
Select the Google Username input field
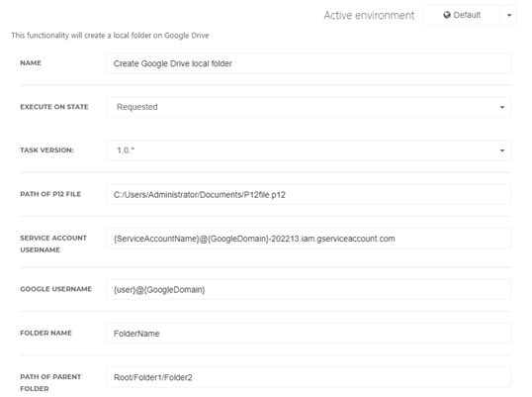(x=309, y=289)
